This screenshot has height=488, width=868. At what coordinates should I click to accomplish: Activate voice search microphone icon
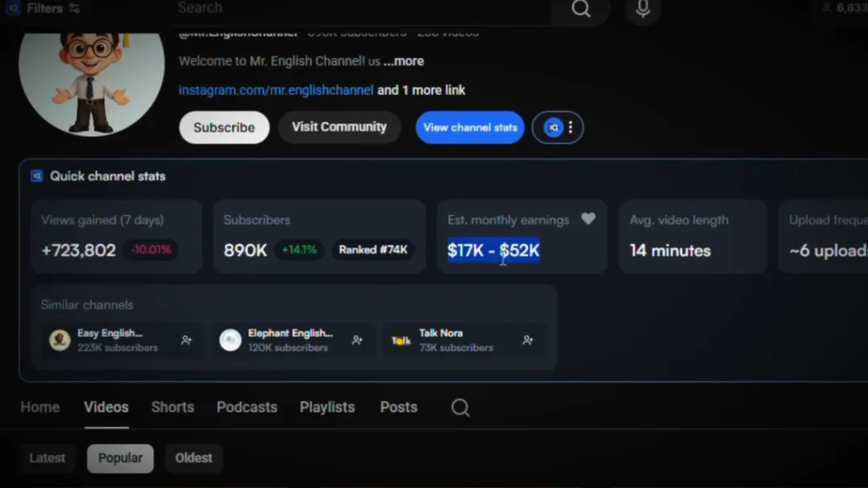[x=643, y=9]
